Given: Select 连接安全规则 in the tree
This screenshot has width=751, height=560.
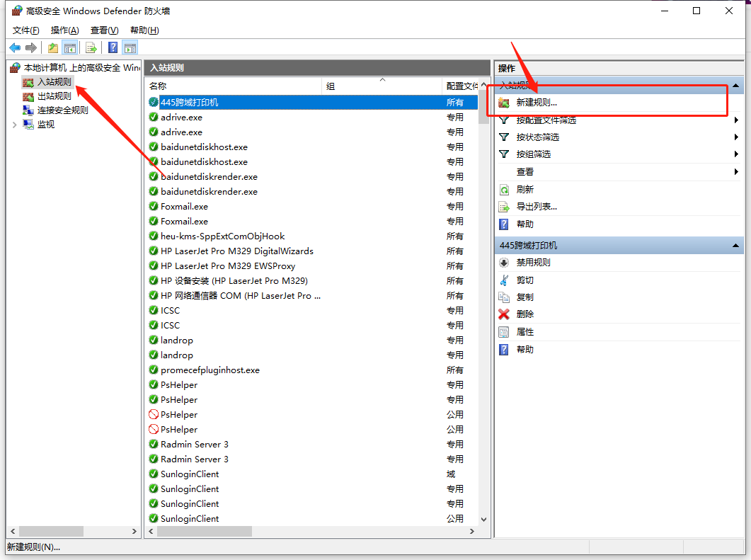Looking at the screenshot, I should pos(63,110).
